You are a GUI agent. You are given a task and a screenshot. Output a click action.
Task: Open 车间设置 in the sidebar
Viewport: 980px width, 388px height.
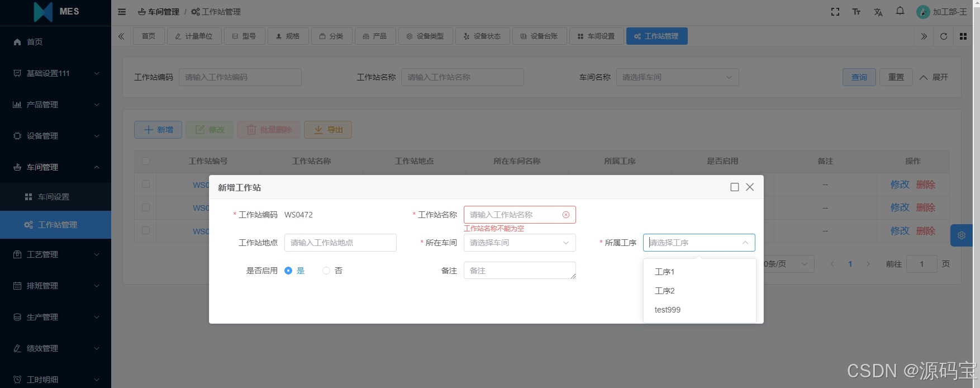pyautogui.click(x=55, y=197)
